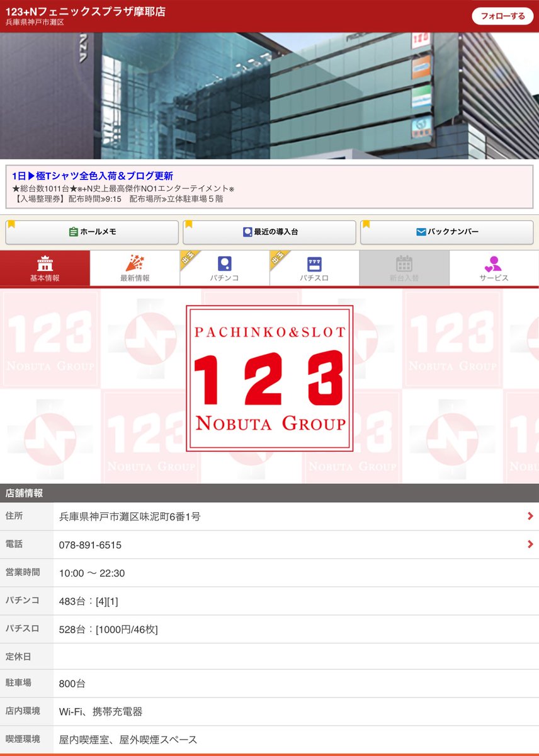Expand the phone number row chevron
Screen dimensions: 539x756
coord(530,544)
